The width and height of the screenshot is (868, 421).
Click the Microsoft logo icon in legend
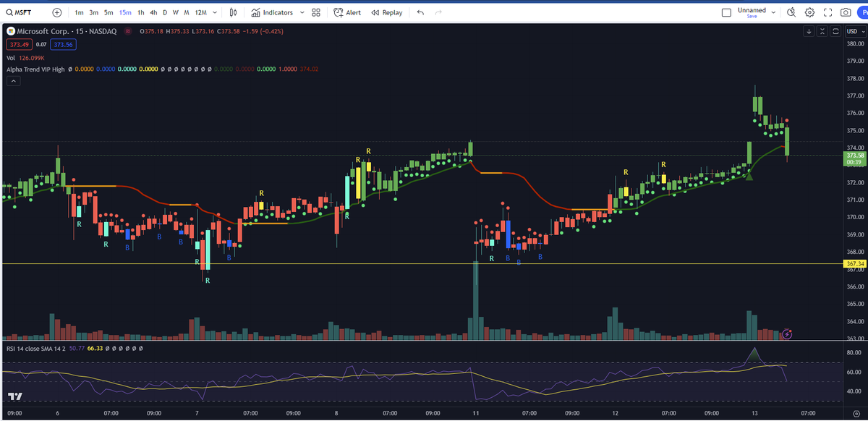pyautogui.click(x=10, y=31)
